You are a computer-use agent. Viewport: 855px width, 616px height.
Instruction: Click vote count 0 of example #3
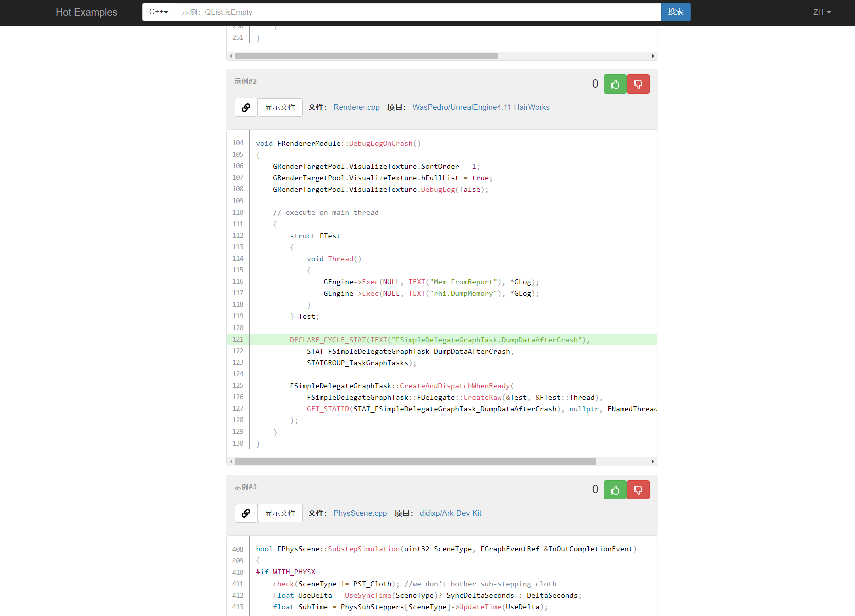595,489
